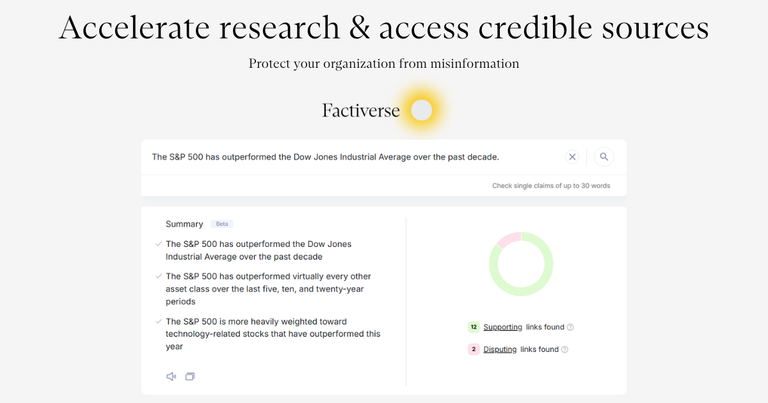Copy the summary using the copy icon
Viewport: 768px width, 403px height.
pyautogui.click(x=190, y=377)
